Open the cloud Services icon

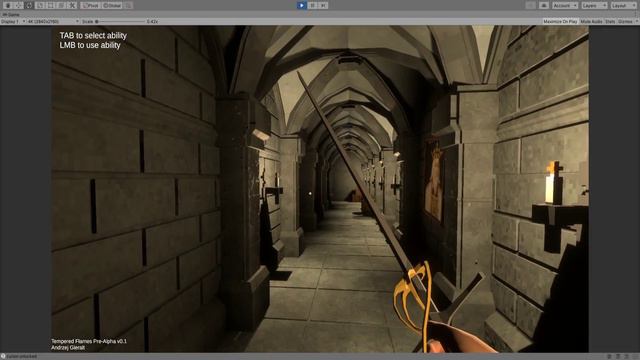click(544, 5)
